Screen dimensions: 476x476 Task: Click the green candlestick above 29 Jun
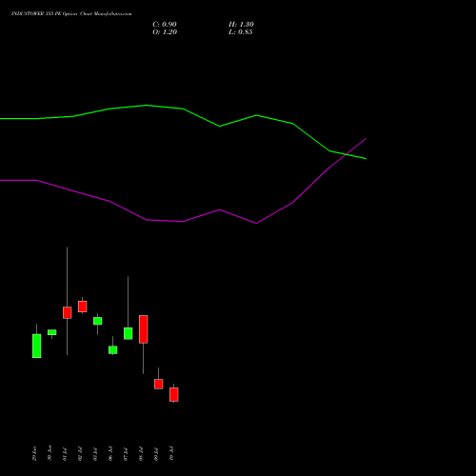[37, 346]
